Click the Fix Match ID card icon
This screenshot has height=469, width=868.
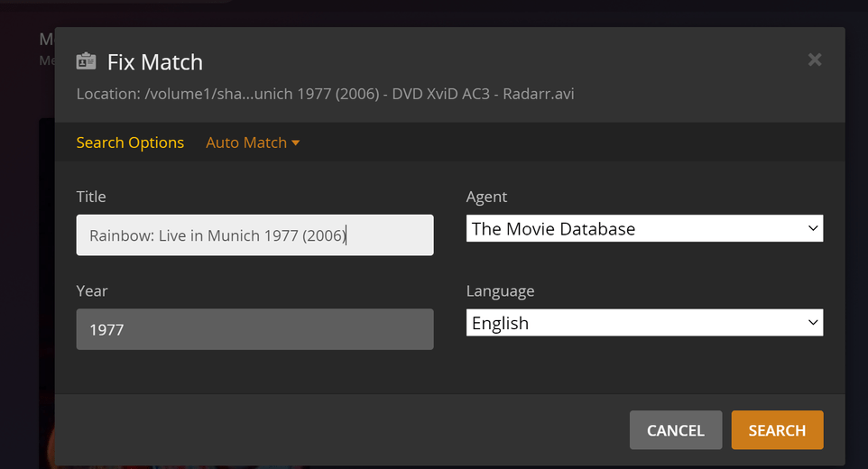[87, 61]
